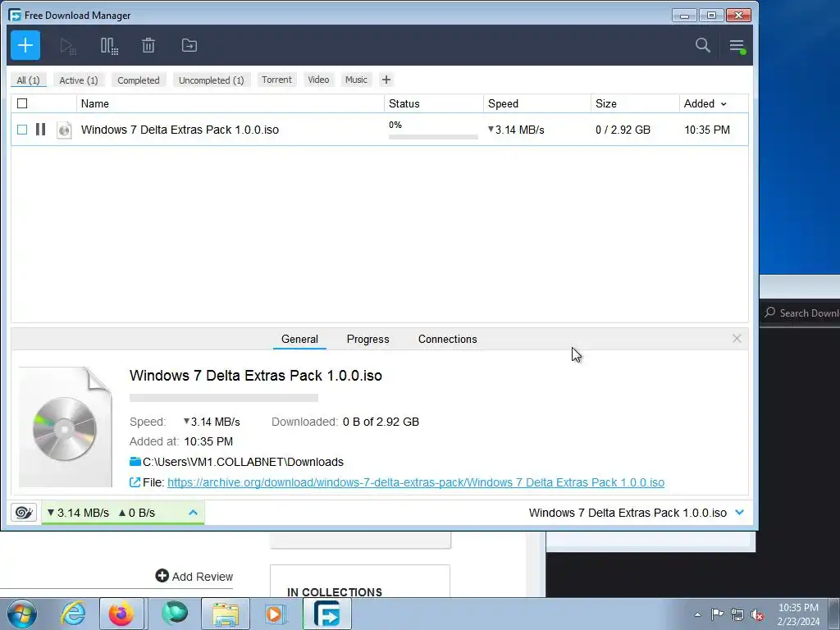The width and height of the screenshot is (840, 630).
Task: Select the download name in the list row
Action: [180, 130]
